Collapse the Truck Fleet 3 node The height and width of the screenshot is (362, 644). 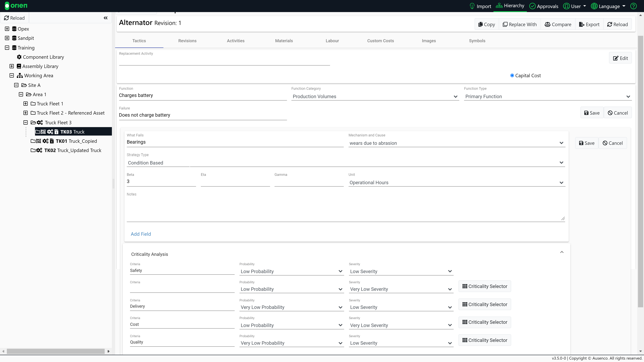coord(25,122)
